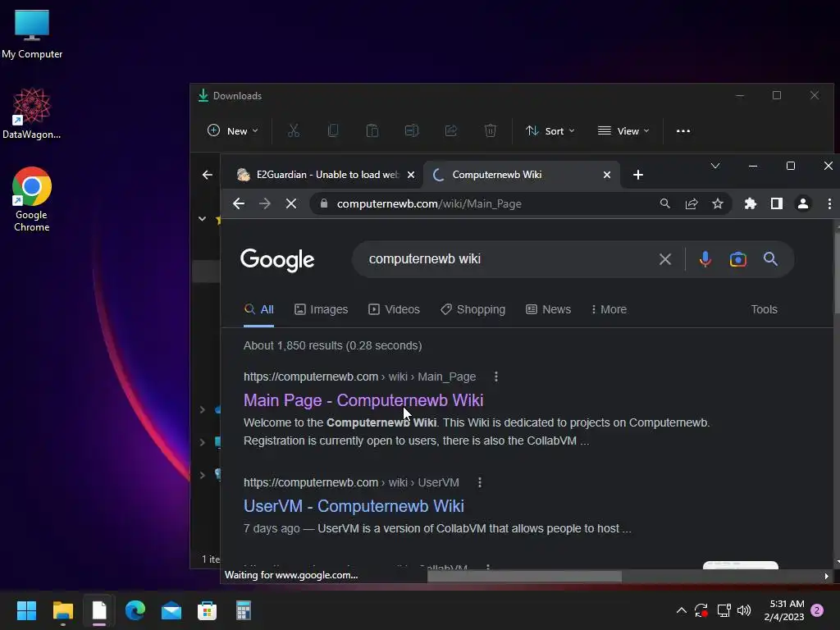Image resolution: width=840 pixels, height=630 pixels.
Task: Click the Google logo
Action: (277, 260)
